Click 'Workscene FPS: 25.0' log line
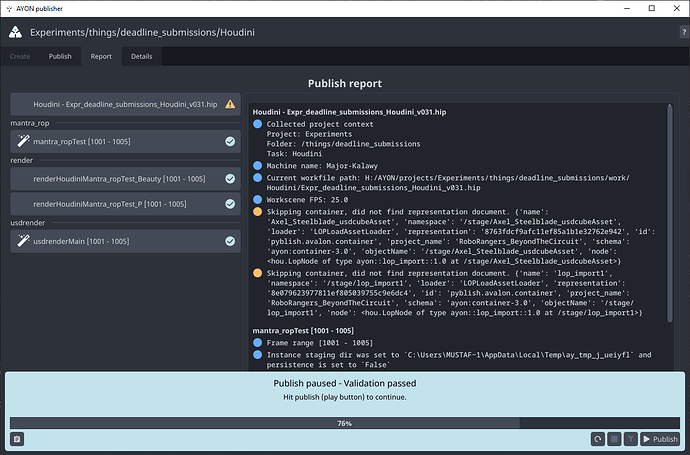 [307, 200]
